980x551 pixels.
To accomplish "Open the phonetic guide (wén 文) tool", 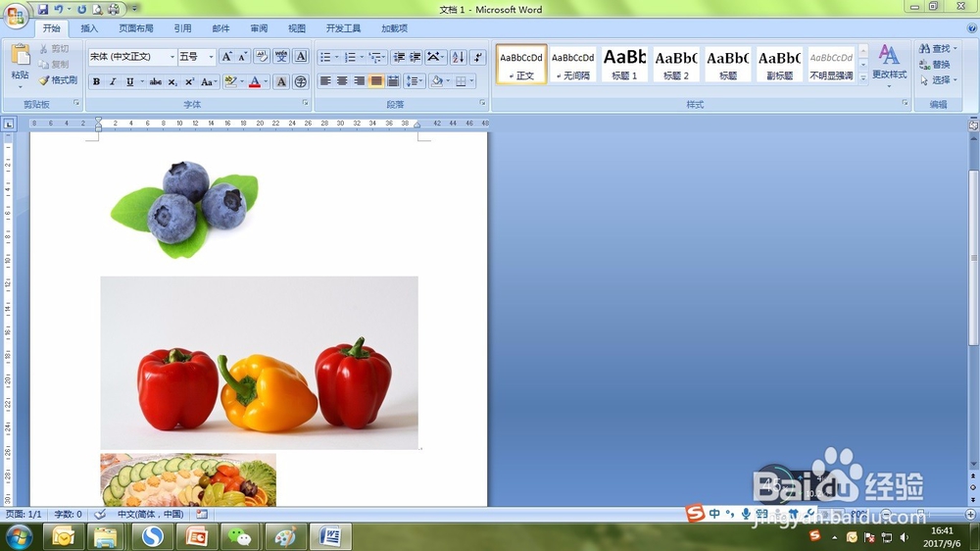I will pyautogui.click(x=281, y=57).
